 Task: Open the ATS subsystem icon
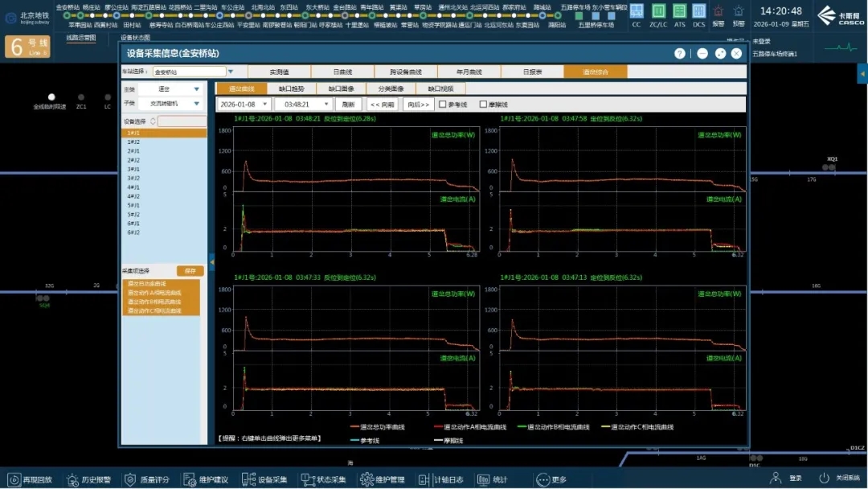tap(679, 11)
